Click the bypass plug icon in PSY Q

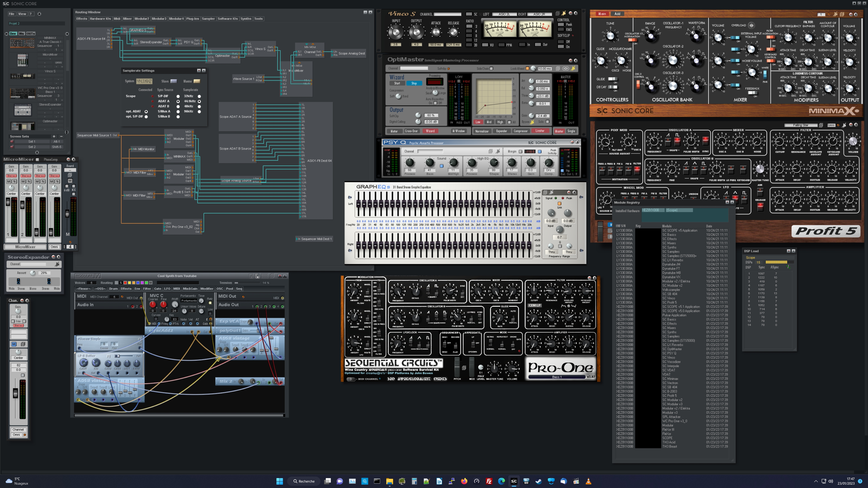[x=498, y=151]
